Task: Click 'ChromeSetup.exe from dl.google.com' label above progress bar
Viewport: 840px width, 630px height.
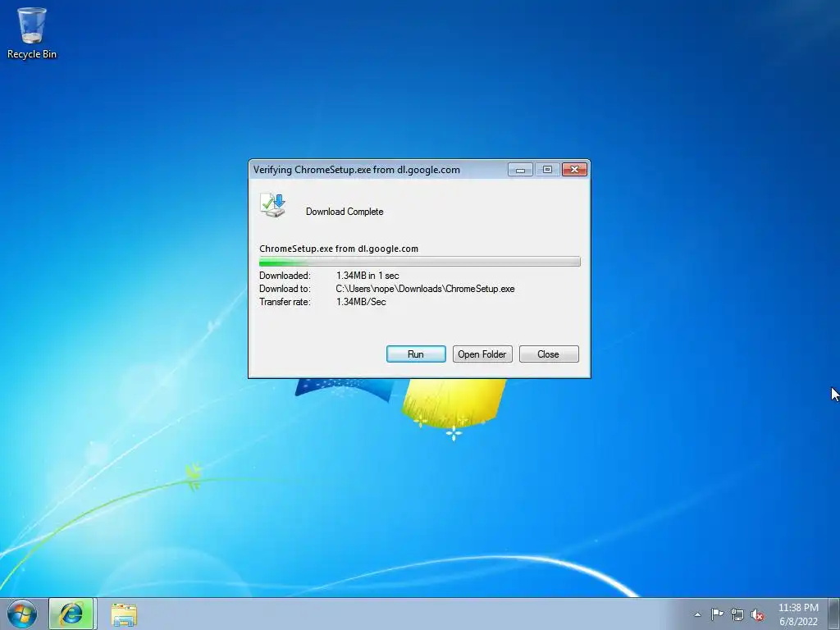Action: 339,249
